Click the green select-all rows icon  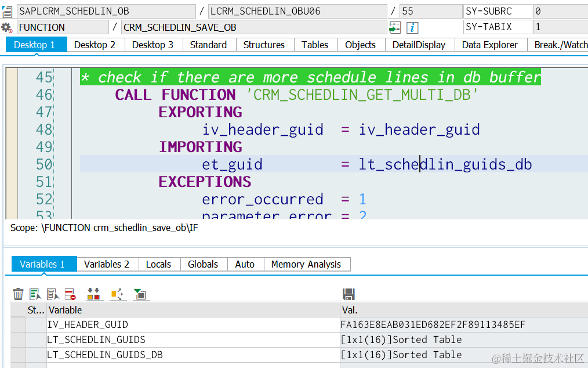click(x=35, y=294)
